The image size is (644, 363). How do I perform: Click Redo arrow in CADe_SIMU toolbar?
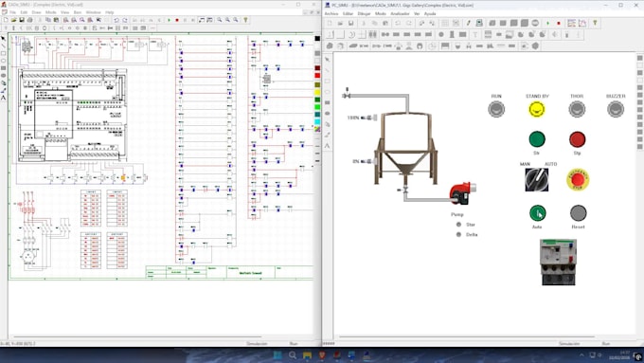(124, 20)
